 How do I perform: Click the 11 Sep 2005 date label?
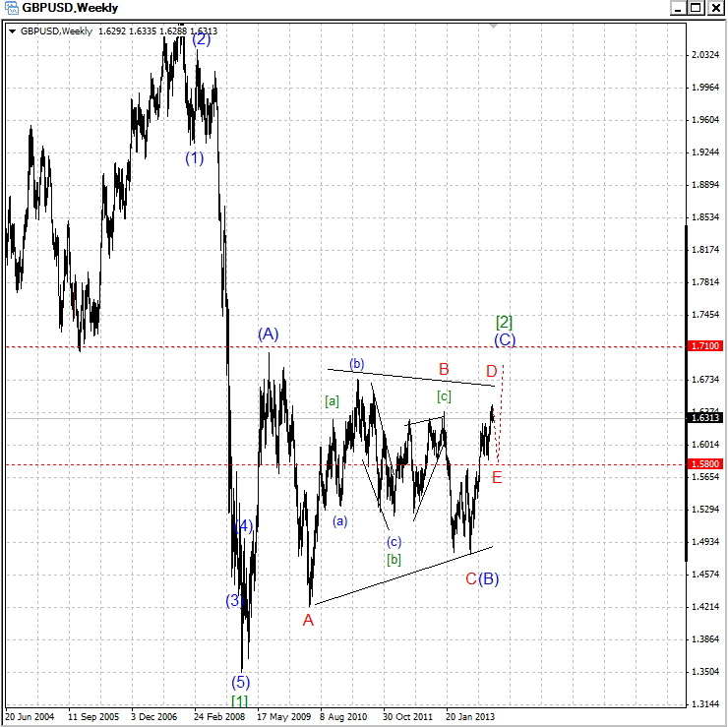point(93,717)
